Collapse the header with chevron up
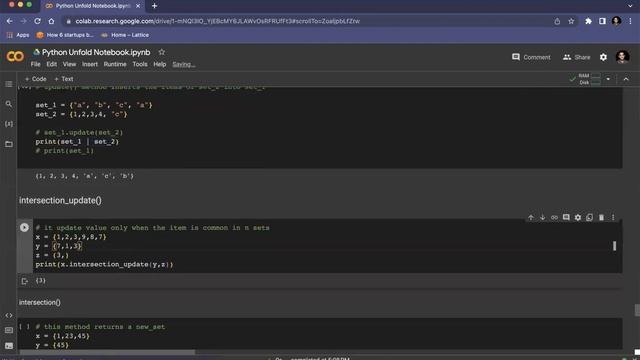Viewport: 640px width, 360px height. click(626, 79)
